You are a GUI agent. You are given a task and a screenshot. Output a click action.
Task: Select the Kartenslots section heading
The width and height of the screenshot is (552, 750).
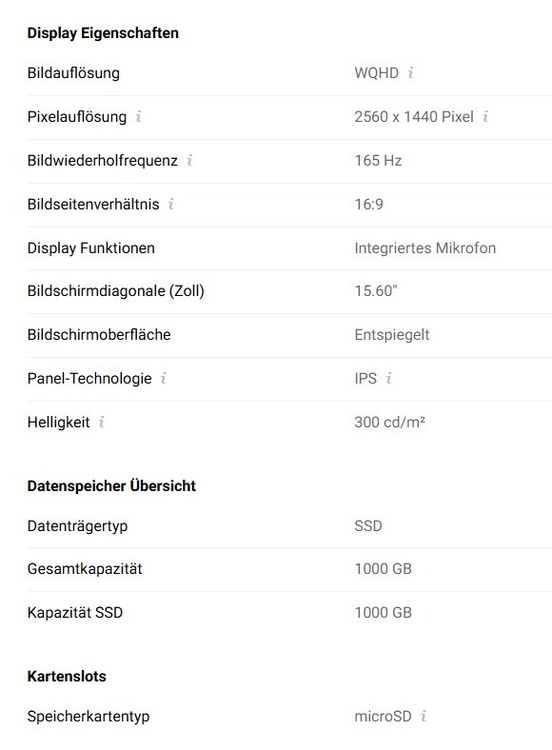(x=66, y=676)
